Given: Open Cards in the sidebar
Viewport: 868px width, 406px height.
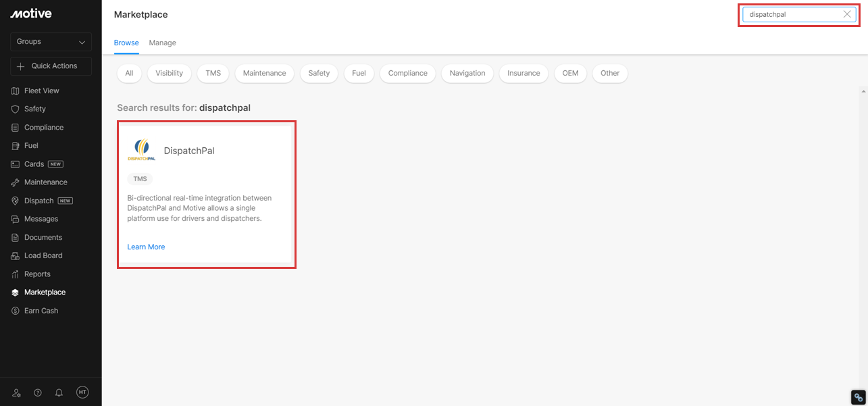Looking at the screenshot, I should (34, 164).
